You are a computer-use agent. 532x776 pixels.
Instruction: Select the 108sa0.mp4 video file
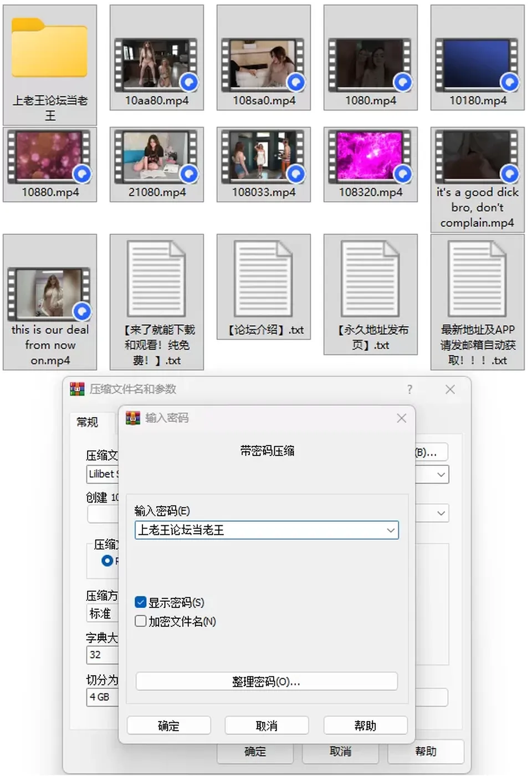263,58
